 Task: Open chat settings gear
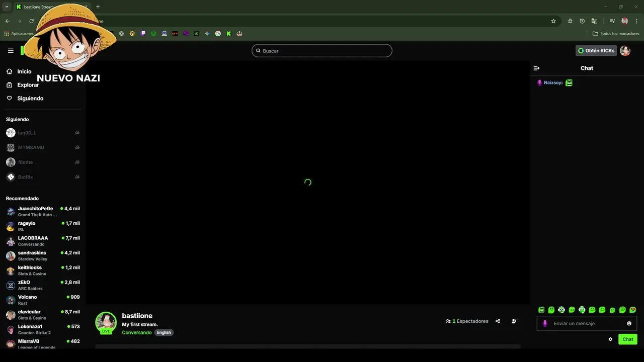point(610,339)
